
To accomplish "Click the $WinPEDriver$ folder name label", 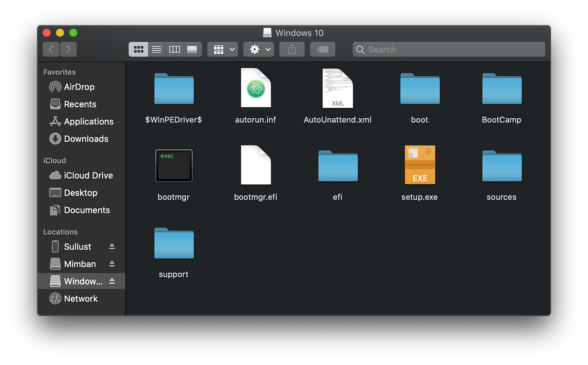I will [x=173, y=120].
